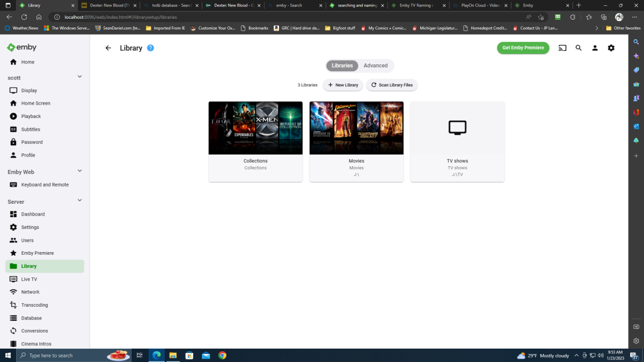Image resolution: width=644 pixels, height=362 pixels.
Task: Open Task View on taskbar
Action: click(x=140, y=356)
